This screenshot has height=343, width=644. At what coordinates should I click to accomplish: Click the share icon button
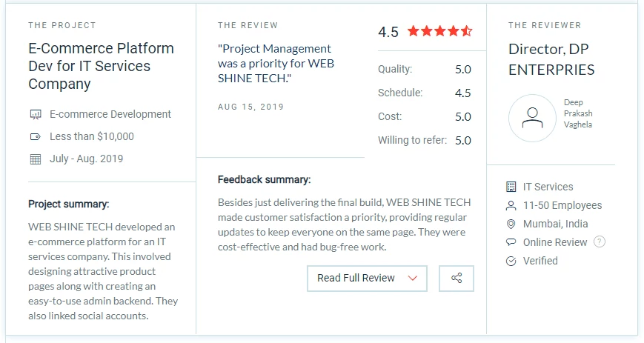[x=456, y=279]
